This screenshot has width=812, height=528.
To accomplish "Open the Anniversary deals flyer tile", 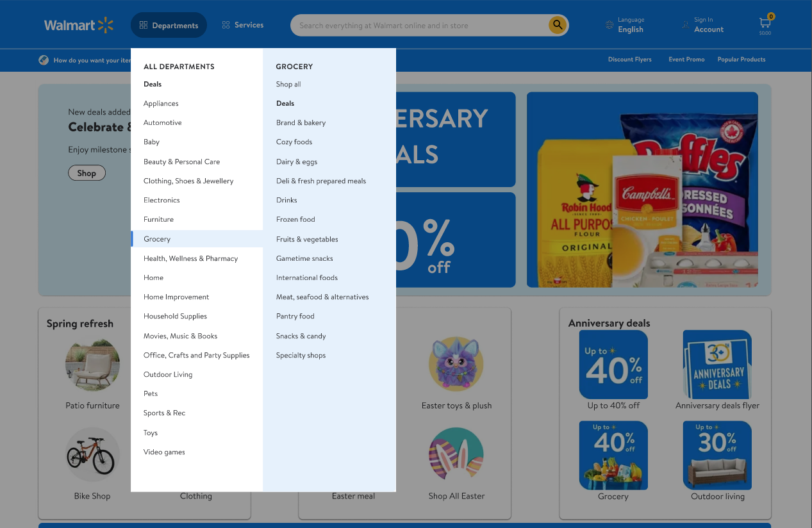I will point(717,365).
